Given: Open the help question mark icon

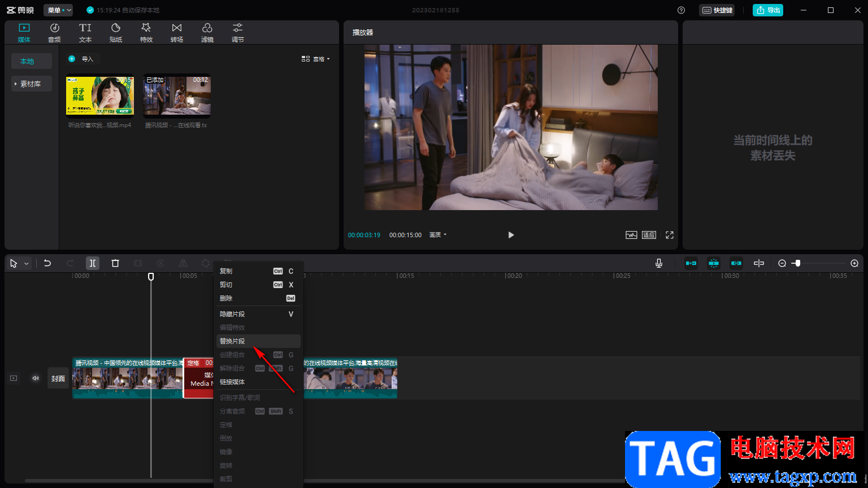Looking at the screenshot, I should [681, 10].
